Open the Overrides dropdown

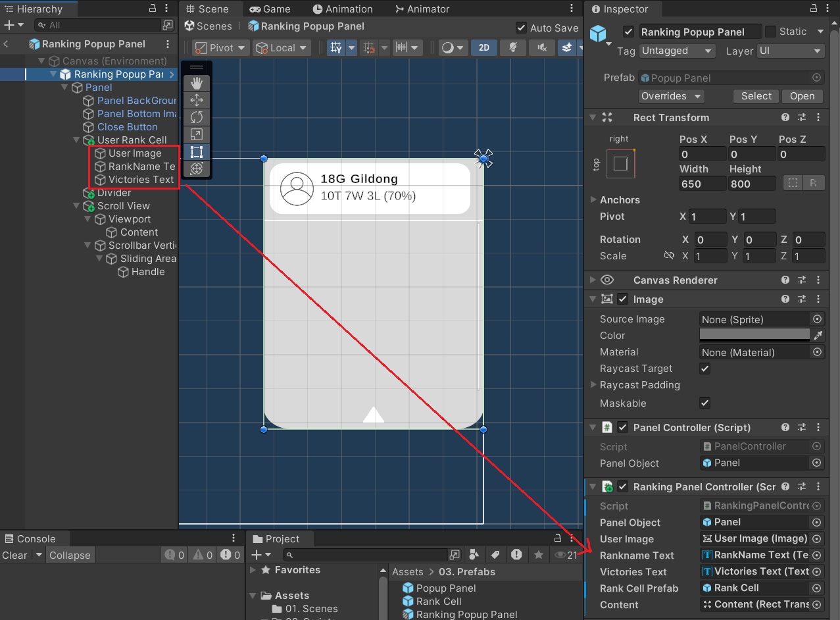pyautogui.click(x=671, y=96)
